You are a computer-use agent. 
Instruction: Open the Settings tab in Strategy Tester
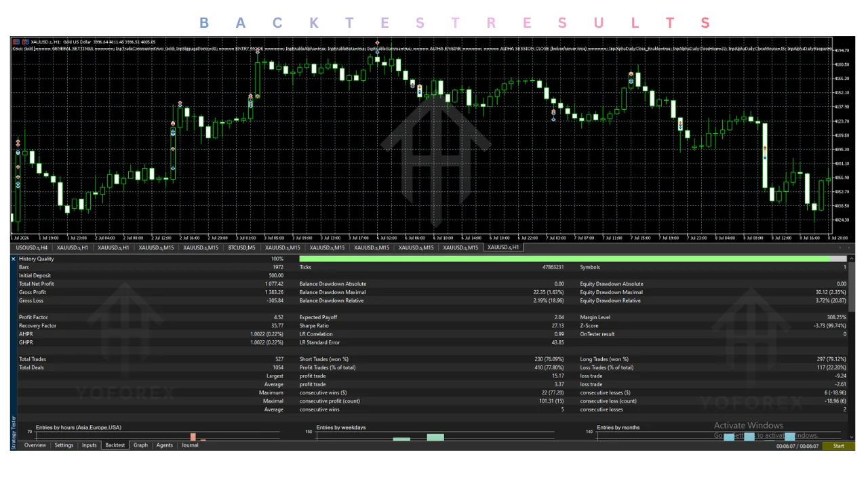[64, 445]
